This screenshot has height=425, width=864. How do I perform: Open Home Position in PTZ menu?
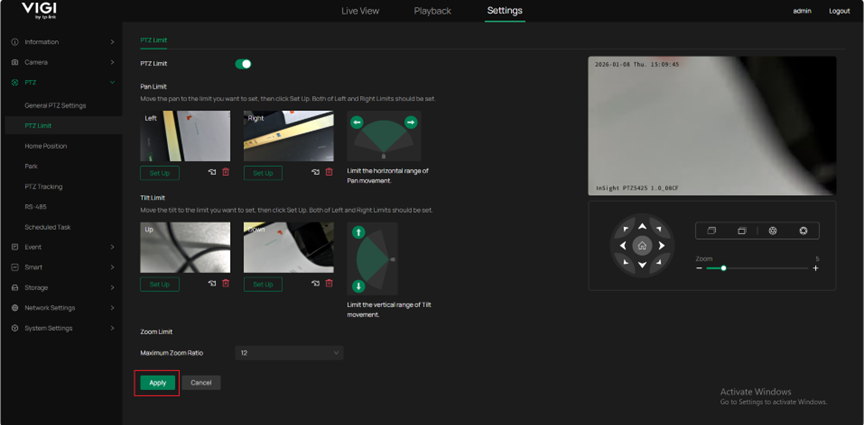click(x=46, y=146)
